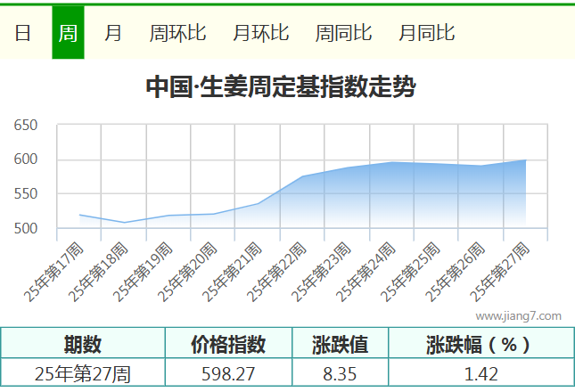Screen dimensions: 575x392
Task: Click the www.jiang7.com credit text
Action: point(519,316)
